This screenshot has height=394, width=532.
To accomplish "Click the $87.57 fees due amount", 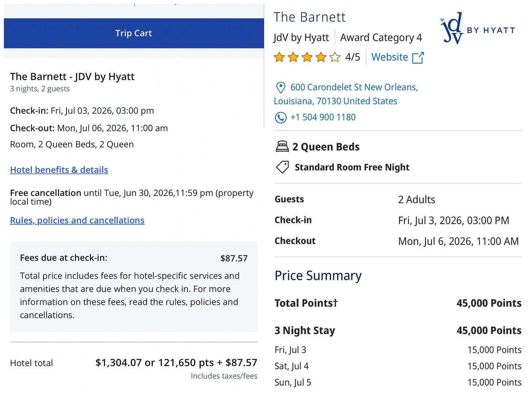I will tap(234, 258).
